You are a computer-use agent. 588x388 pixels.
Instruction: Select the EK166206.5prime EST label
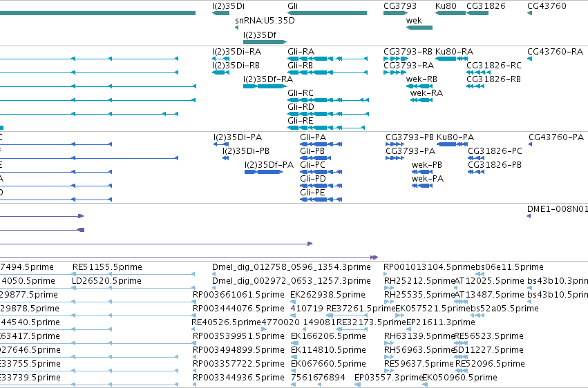click(328, 337)
